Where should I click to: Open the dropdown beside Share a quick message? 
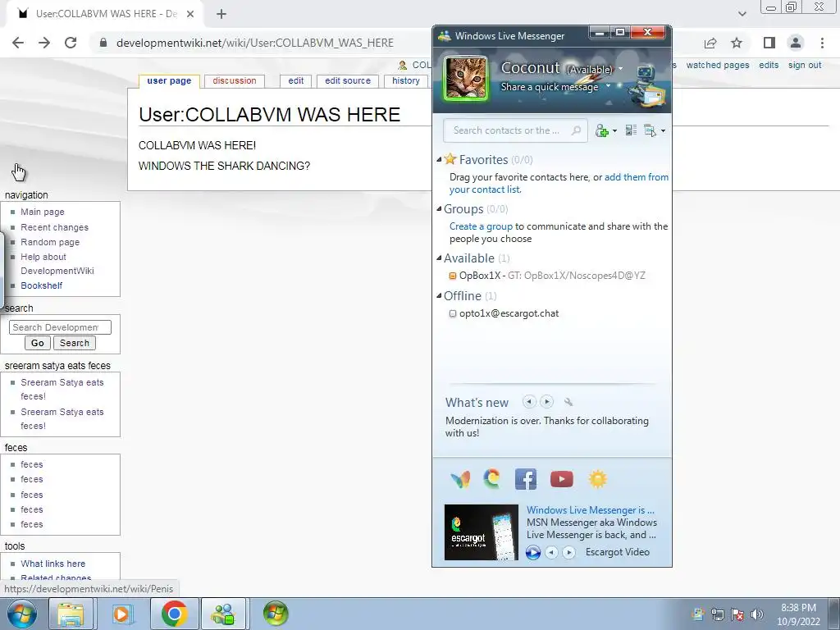click(608, 85)
